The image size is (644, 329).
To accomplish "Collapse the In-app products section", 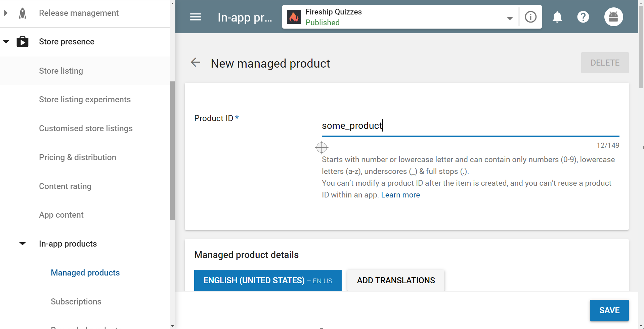I will 22,244.
